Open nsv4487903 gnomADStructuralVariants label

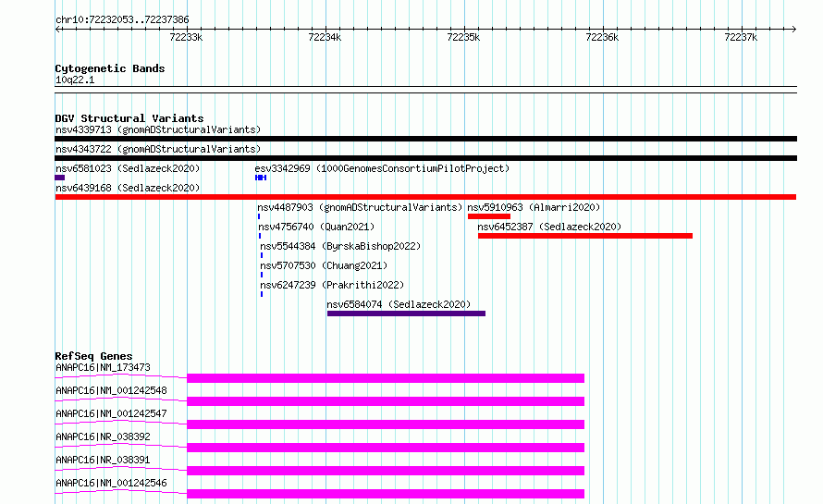[x=360, y=207]
